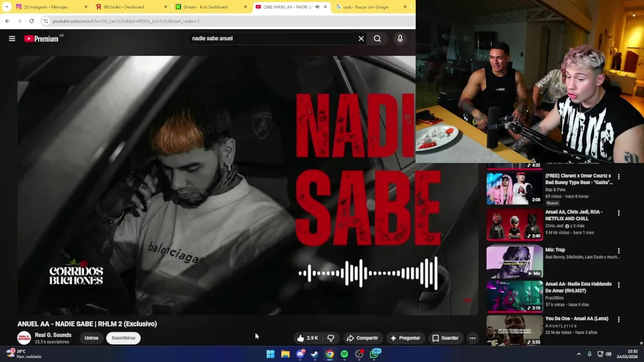Open Windows Start menu
Screen dimensions: 644x362
(x=270, y=354)
